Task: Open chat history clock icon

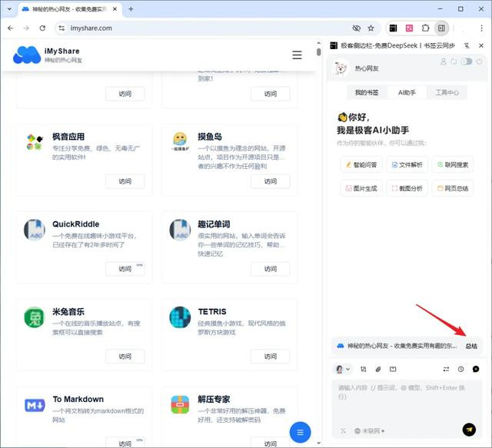Action: click(x=460, y=370)
